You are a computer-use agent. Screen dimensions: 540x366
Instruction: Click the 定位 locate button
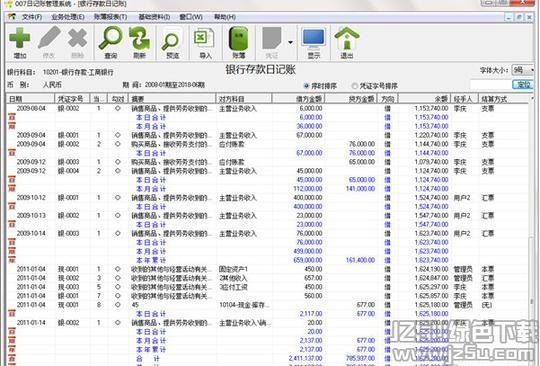[523, 84]
